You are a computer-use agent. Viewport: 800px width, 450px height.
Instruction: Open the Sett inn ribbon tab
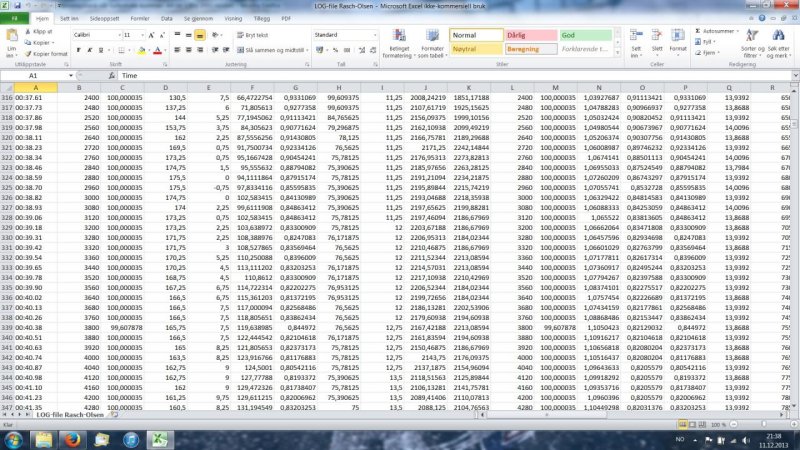[70, 18]
